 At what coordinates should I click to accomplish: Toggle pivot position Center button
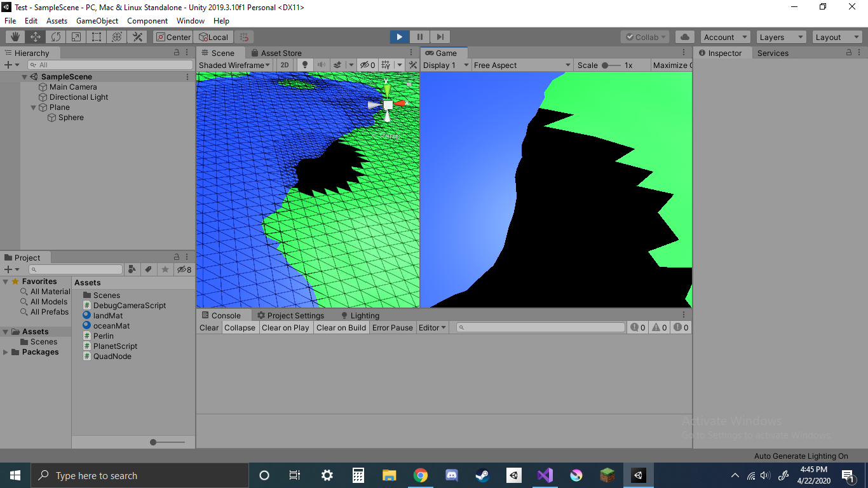pos(173,37)
